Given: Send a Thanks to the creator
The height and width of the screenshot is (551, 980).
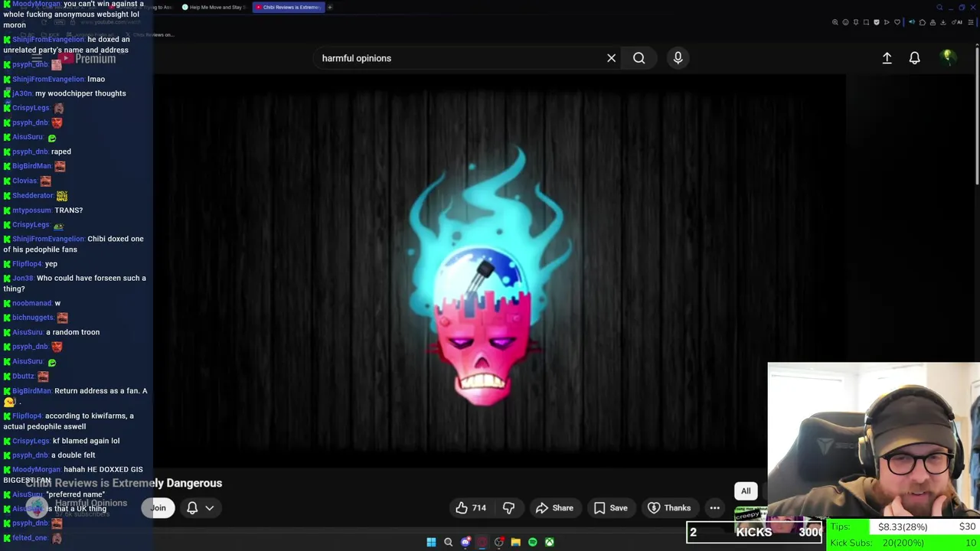Looking at the screenshot, I should (x=669, y=508).
